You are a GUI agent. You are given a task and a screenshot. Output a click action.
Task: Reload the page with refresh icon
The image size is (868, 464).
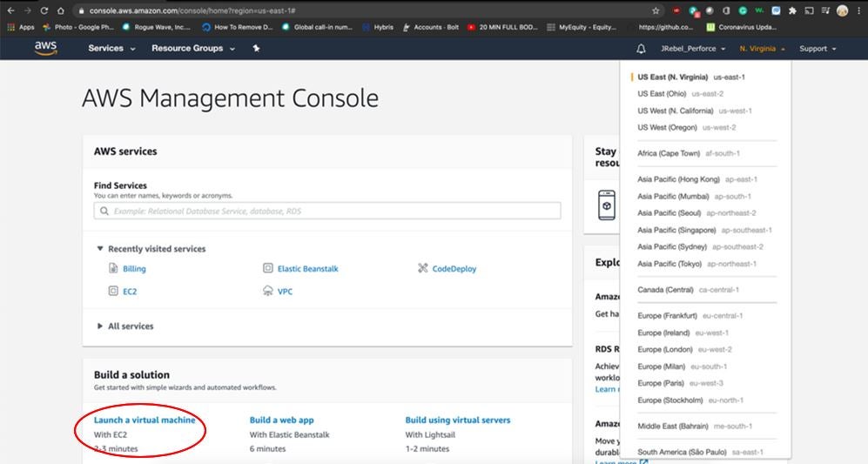pos(44,10)
